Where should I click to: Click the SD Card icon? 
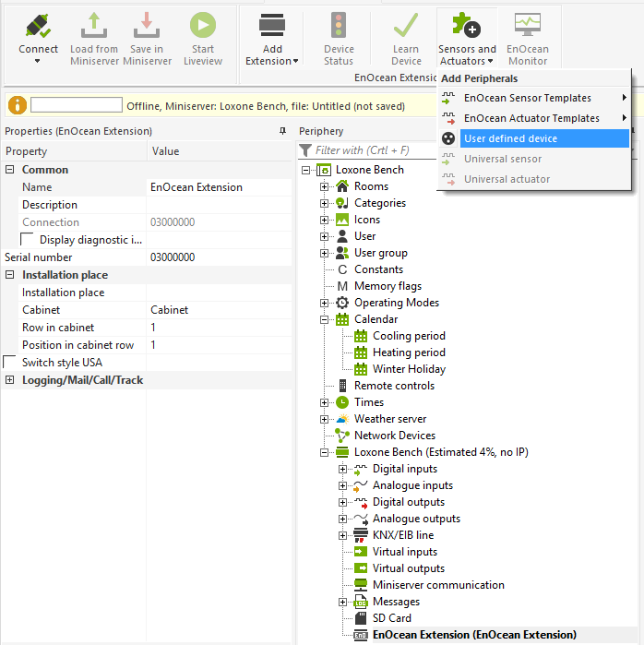[x=361, y=618]
